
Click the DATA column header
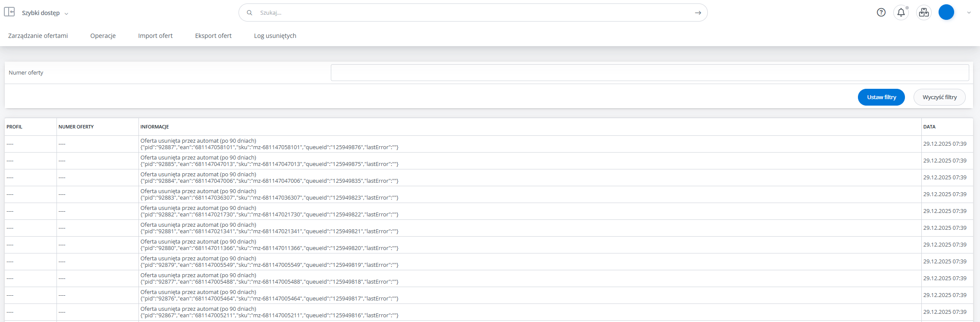point(929,127)
